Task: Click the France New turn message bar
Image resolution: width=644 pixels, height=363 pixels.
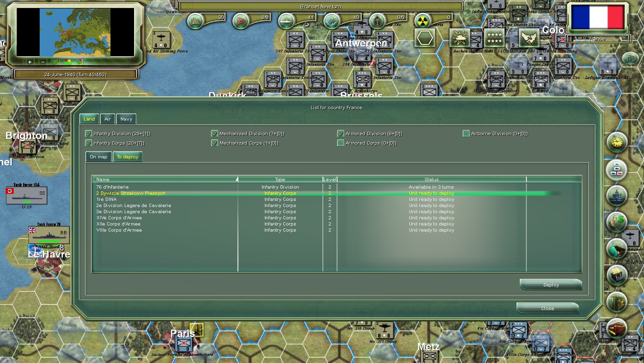Action: (321, 7)
